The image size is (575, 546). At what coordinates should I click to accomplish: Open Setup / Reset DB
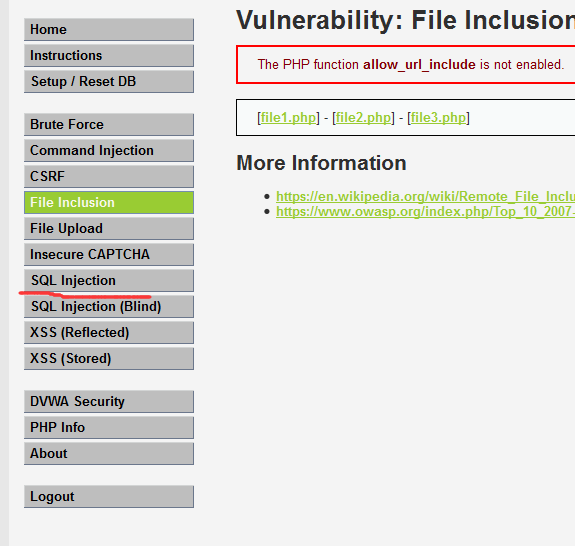coord(109,82)
